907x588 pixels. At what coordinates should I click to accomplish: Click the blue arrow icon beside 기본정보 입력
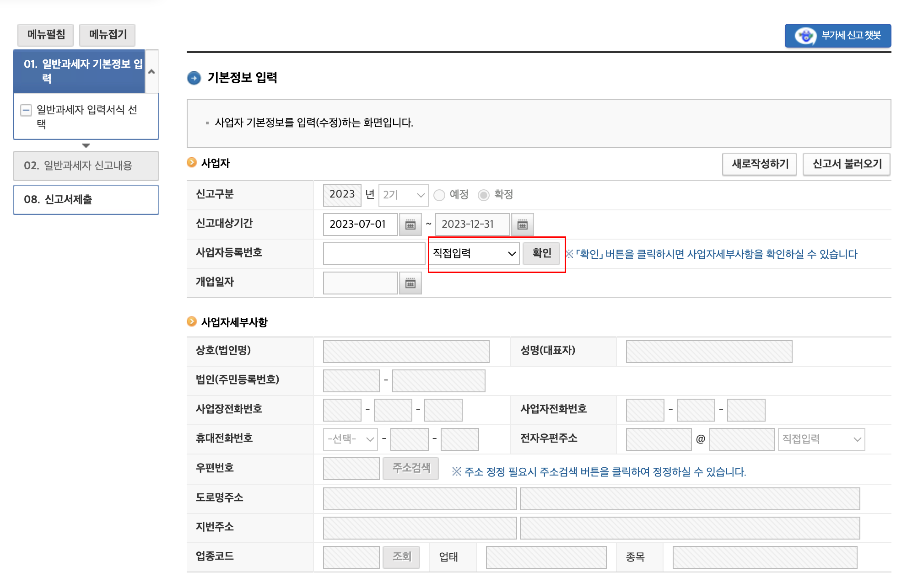tap(194, 78)
